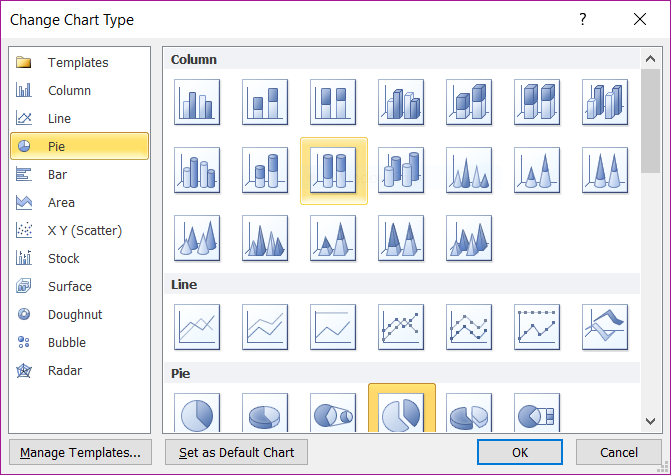Select the Line with Markers chart

point(401,327)
